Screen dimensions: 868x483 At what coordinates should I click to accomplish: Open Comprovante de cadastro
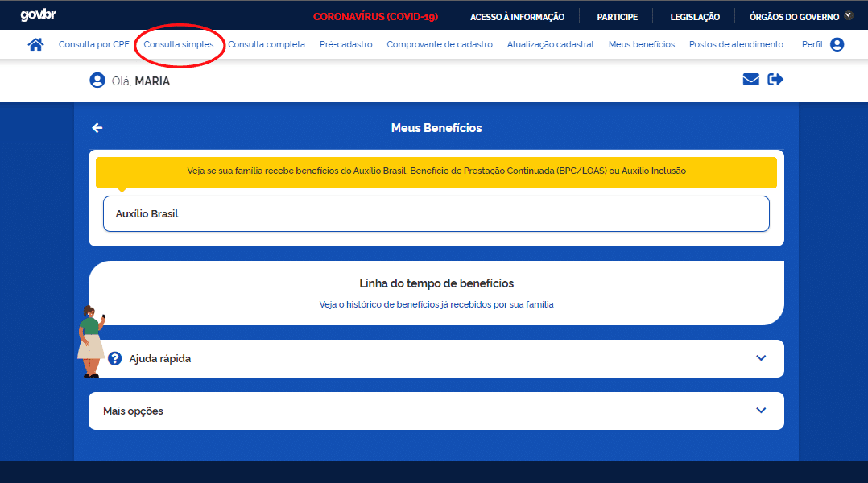point(440,44)
